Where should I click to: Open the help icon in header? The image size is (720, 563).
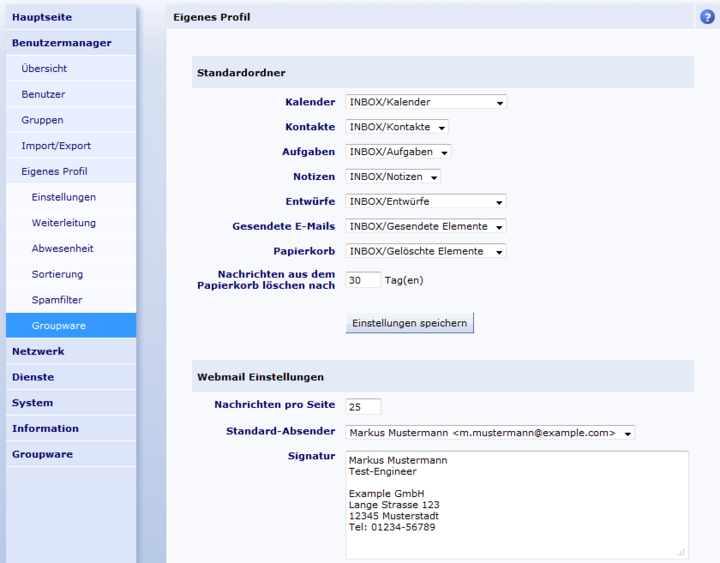coord(707,17)
